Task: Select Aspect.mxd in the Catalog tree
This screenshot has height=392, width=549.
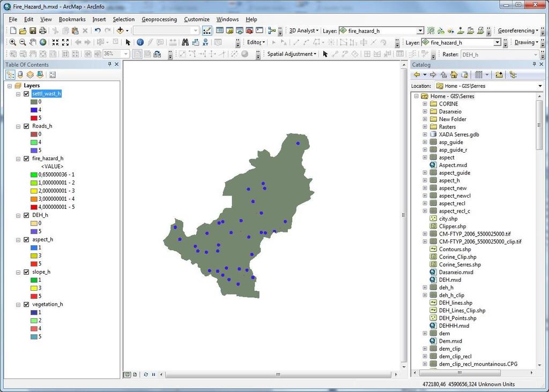Action: [452, 165]
